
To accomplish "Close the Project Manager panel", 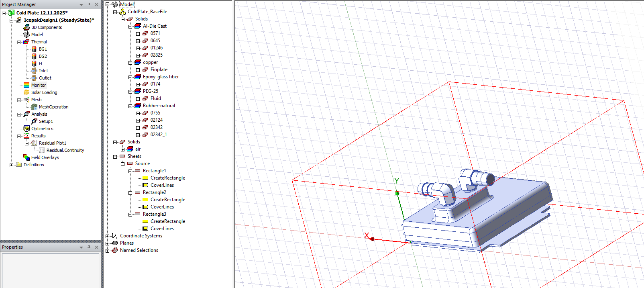I will pyautogui.click(x=96, y=4).
